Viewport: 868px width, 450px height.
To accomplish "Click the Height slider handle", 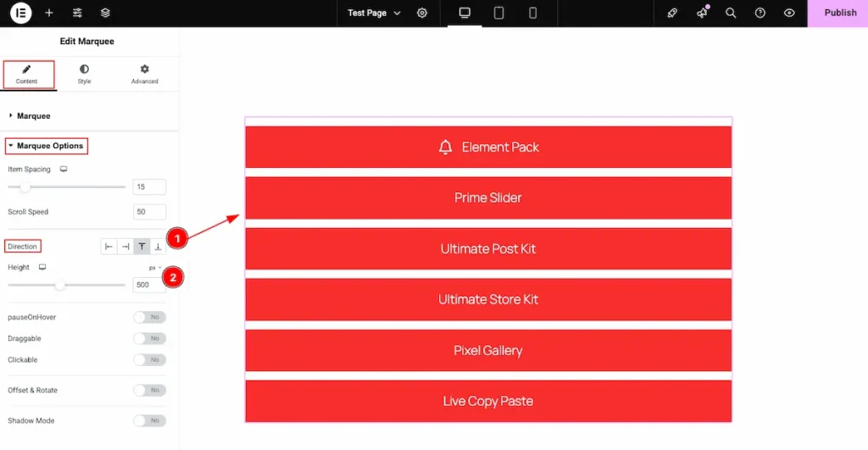I will tap(60, 285).
